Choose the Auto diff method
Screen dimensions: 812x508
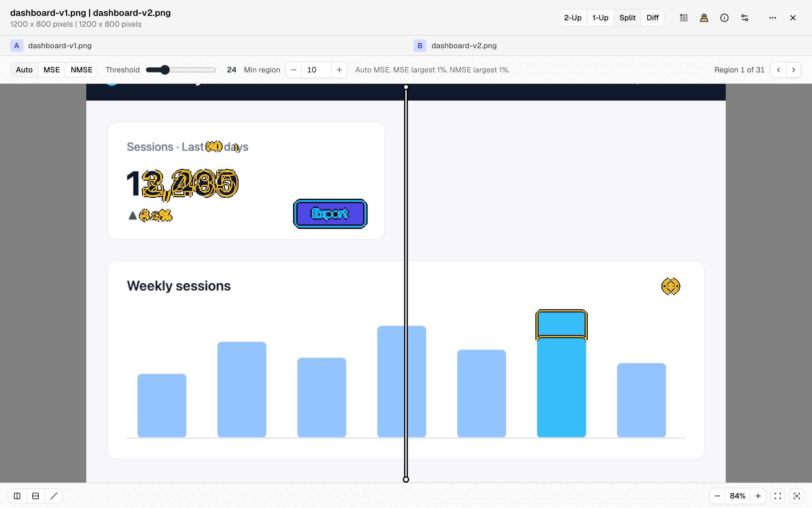(x=24, y=70)
